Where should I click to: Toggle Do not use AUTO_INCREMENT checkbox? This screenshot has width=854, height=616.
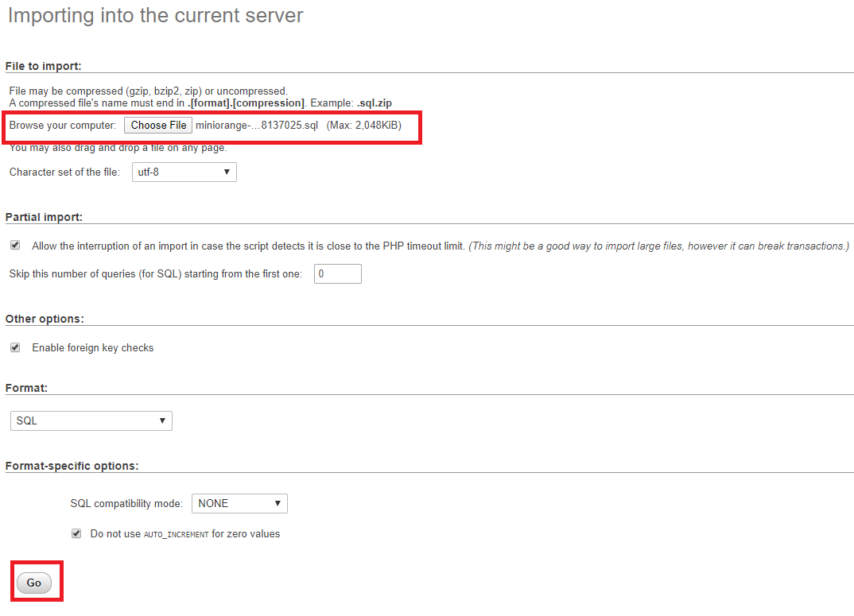76,534
